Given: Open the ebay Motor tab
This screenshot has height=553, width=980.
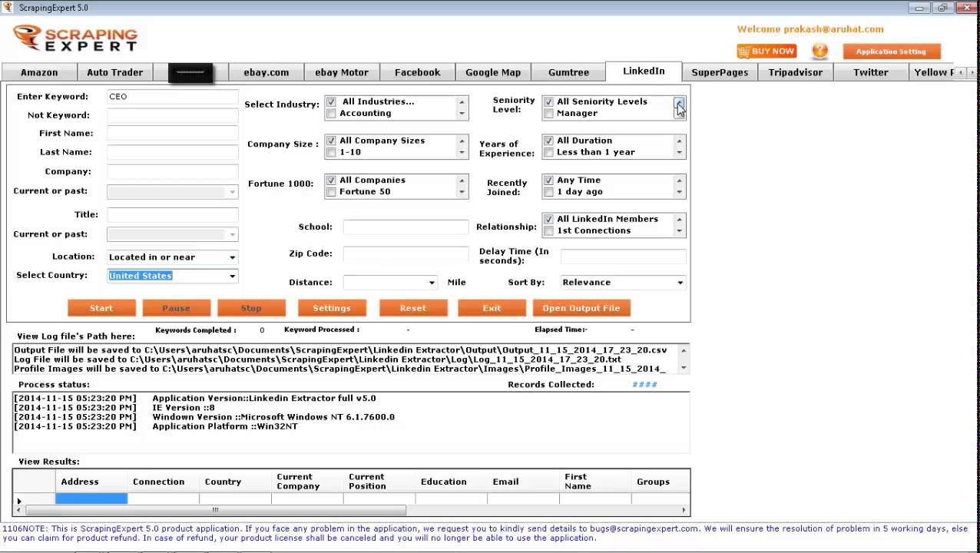Looking at the screenshot, I should [342, 72].
